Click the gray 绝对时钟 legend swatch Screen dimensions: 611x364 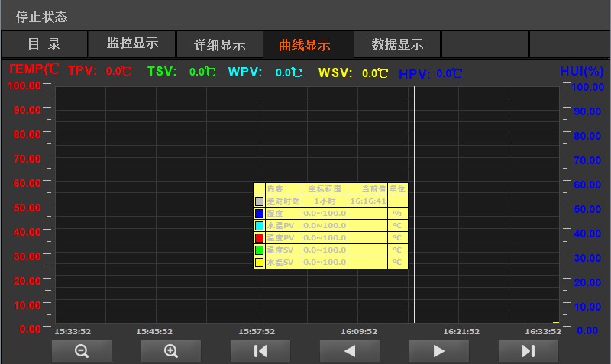[x=259, y=201]
